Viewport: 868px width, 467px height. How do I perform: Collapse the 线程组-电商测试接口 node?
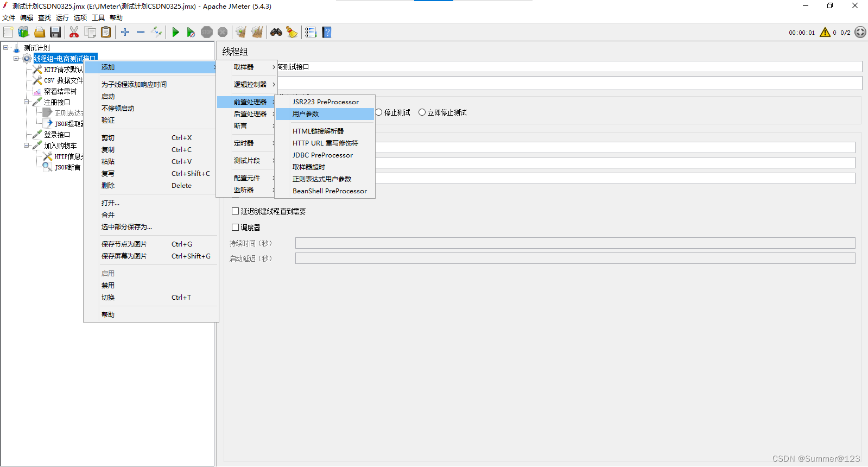16,59
